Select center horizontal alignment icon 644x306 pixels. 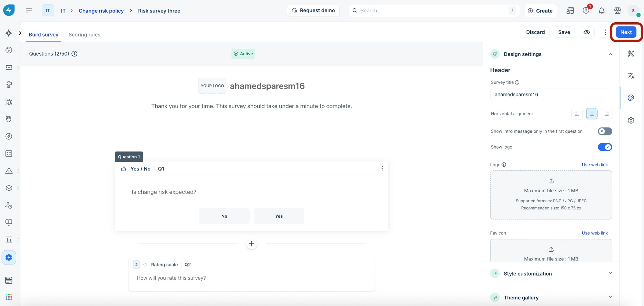click(591, 114)
